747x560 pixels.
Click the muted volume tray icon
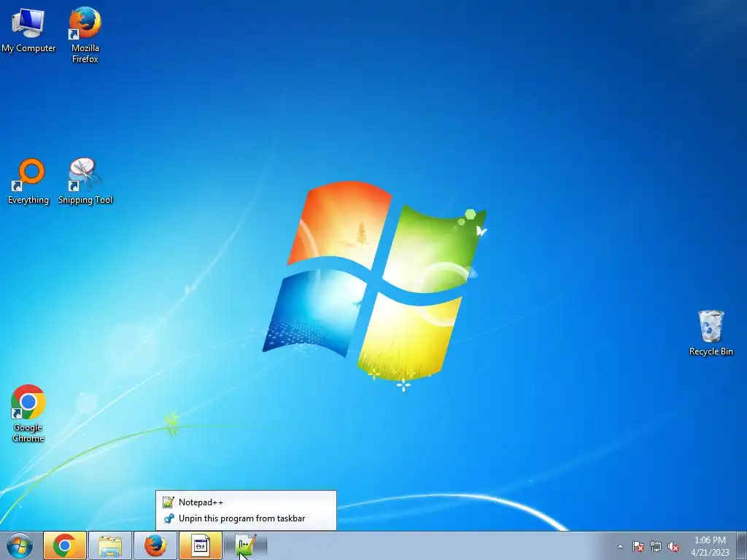pyautogui.click(x=673, y=546)
